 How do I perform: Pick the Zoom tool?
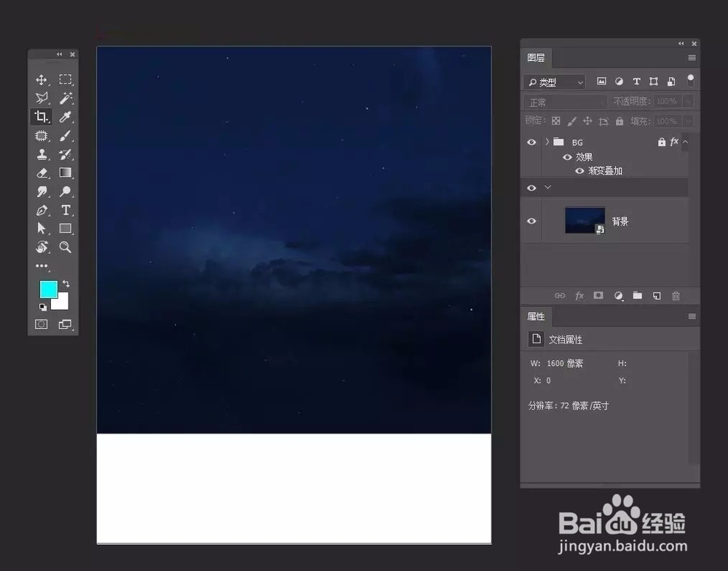point(66,247)
